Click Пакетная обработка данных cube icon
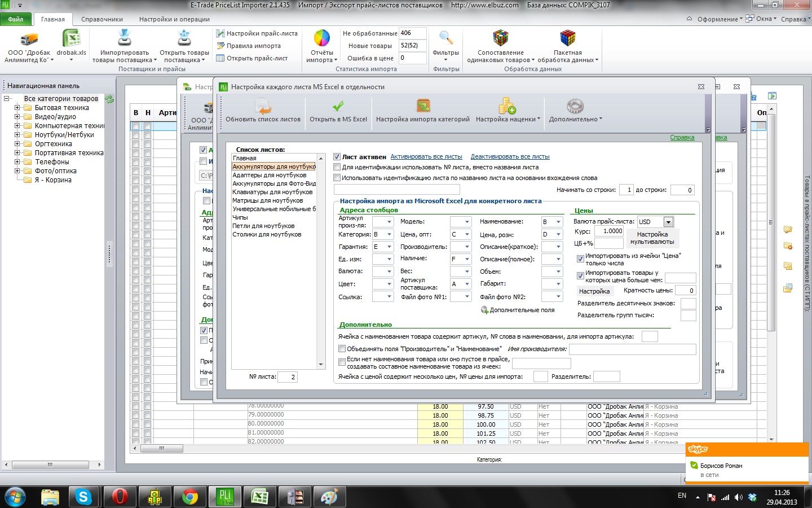This screenshot has height=508, width=812. pyautogui.click(x=567, y=38)
